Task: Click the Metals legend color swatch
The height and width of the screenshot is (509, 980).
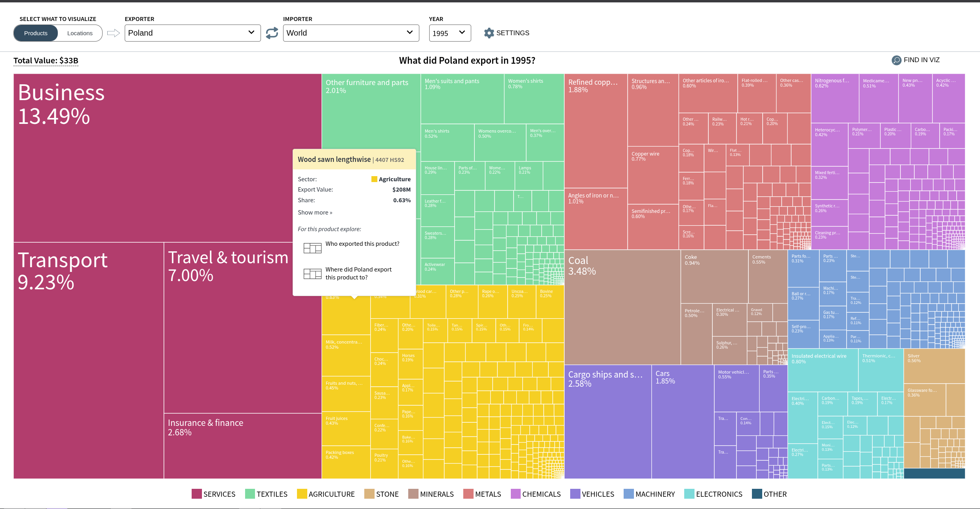Action: pos(468,494)
